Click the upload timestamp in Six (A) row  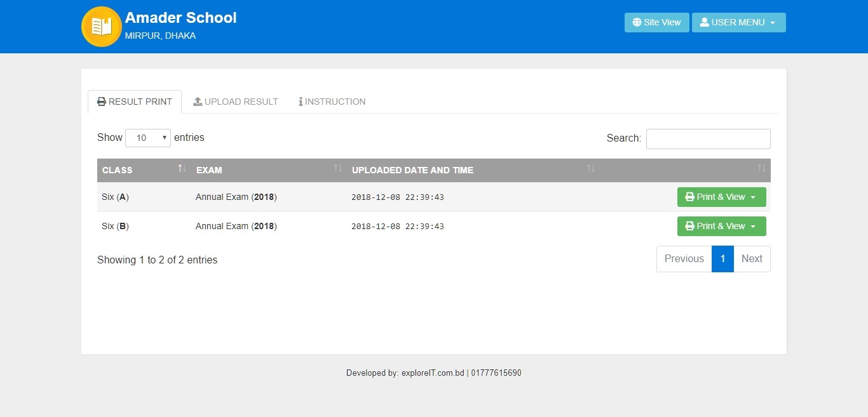point(398,197)
